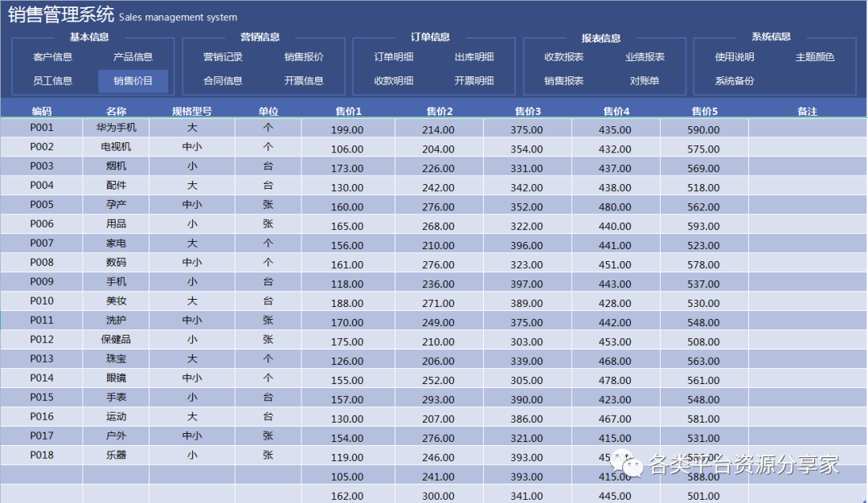Click the 售价4 column header
868x503 pixels.
point(616,111)
